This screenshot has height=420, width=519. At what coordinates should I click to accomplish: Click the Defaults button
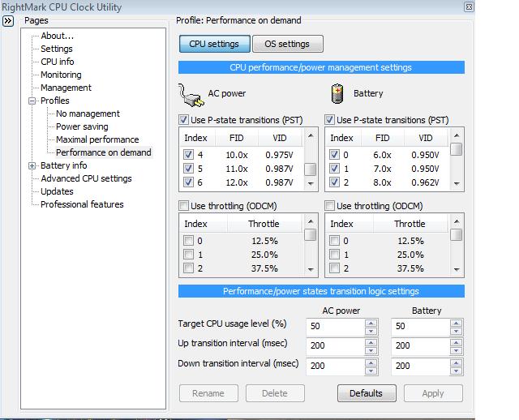(x=367, y=393)
